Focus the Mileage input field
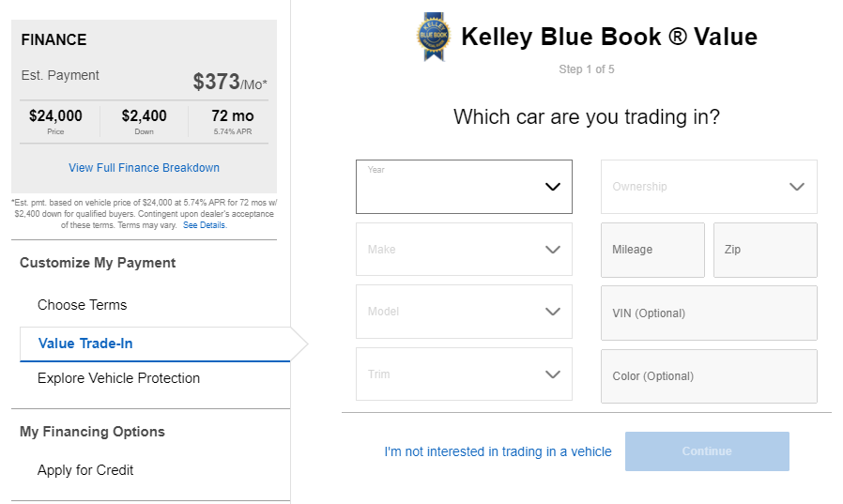This screenshot has width=843, height=504. [x=652, y=250]
